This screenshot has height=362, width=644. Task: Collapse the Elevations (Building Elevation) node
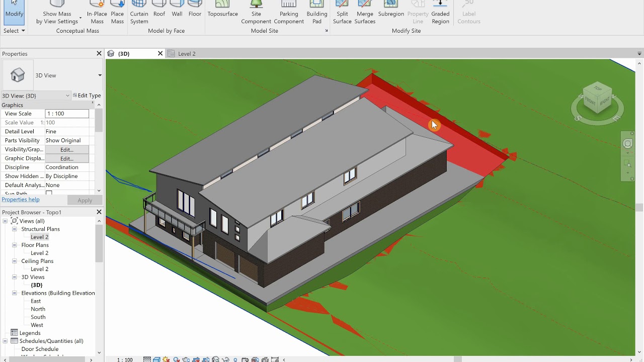click(15, 293)
